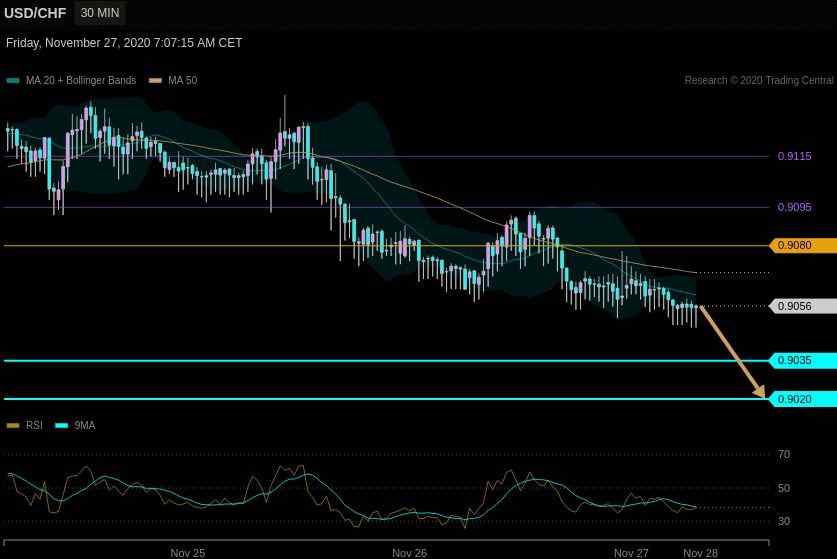This screenshot has height=559, width=837.
Task: Click the USD/CHF pair title
Action: [35, 13]
